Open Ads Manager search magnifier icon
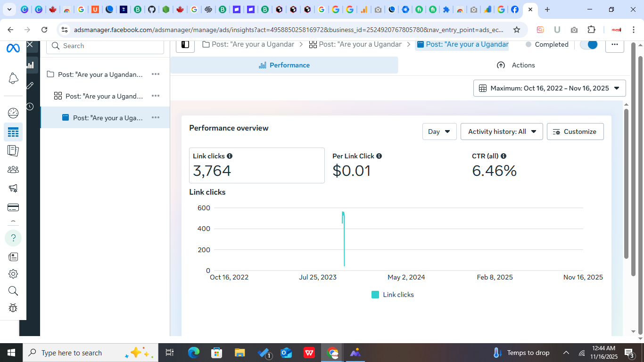This screenshot has width=644, height=362. [13, 291]
